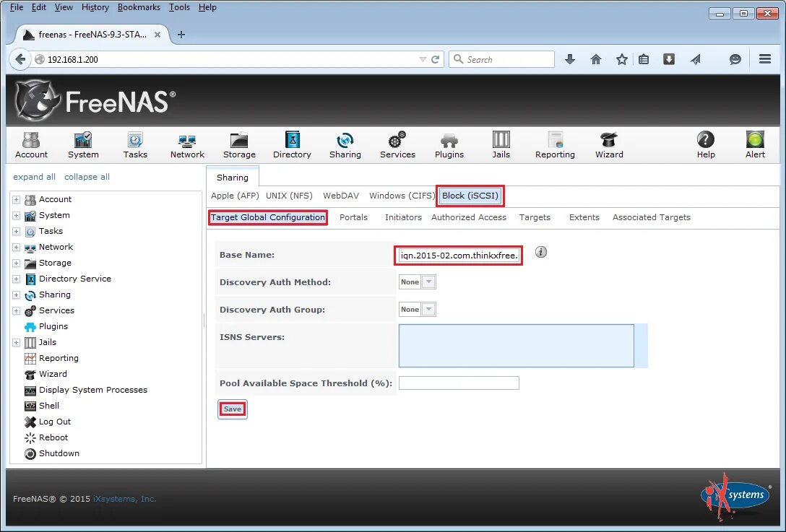
Task: Select Reboot in the sidebar tree
Action: 53,437
